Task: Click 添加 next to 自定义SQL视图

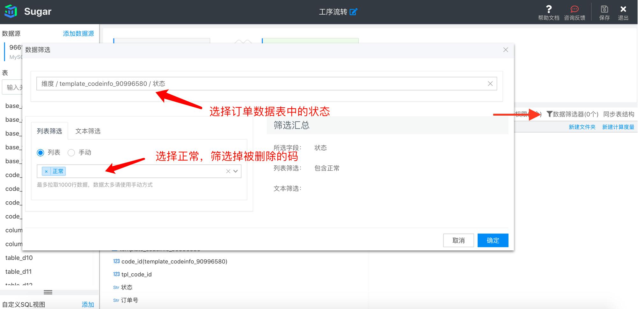Action: pos(88,305)
